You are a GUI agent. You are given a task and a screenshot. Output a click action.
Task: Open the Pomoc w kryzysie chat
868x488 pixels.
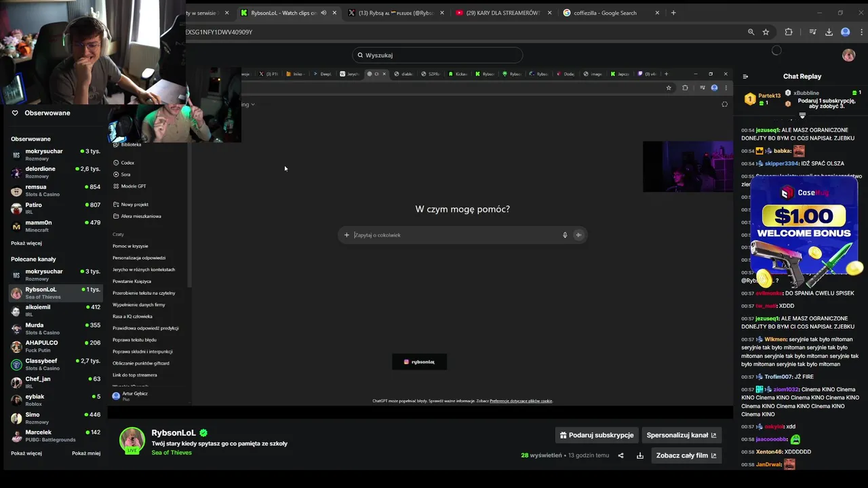[x=130, y=246]
